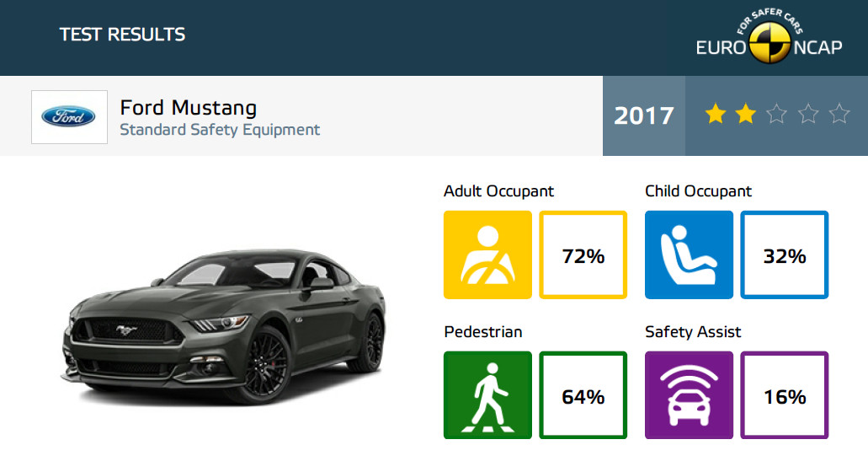This screenshot has width=868, height=461.
Task: Select the 72% adult occupant score box
Action: click(x=583, y=255)
